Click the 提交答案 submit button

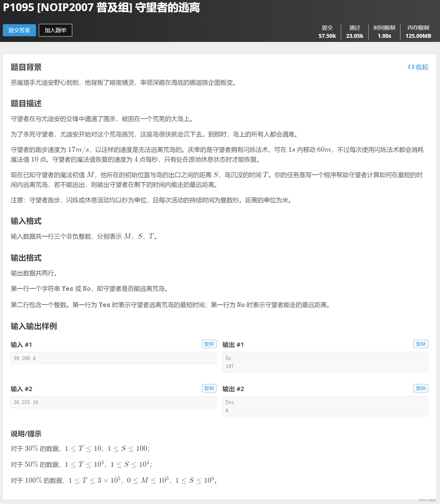19,30
